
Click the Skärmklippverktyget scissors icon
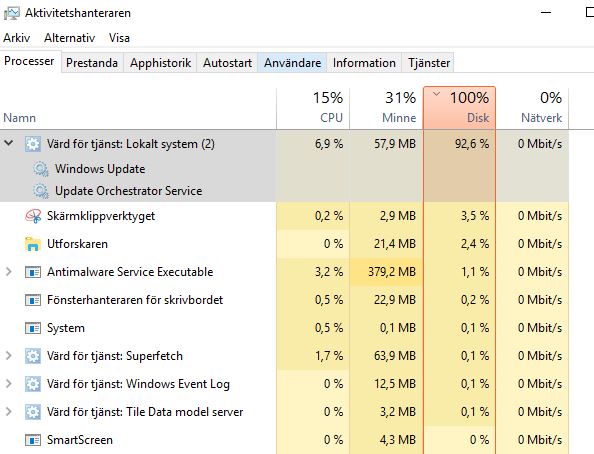pos(33,216)
